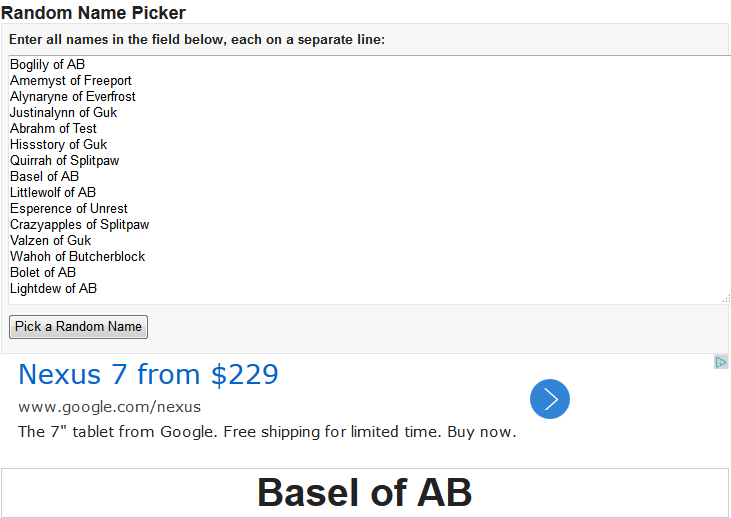Place cursor on 'Wahoh of Butcherblock'
Viewport: 731px width, 518px height.
78,257
